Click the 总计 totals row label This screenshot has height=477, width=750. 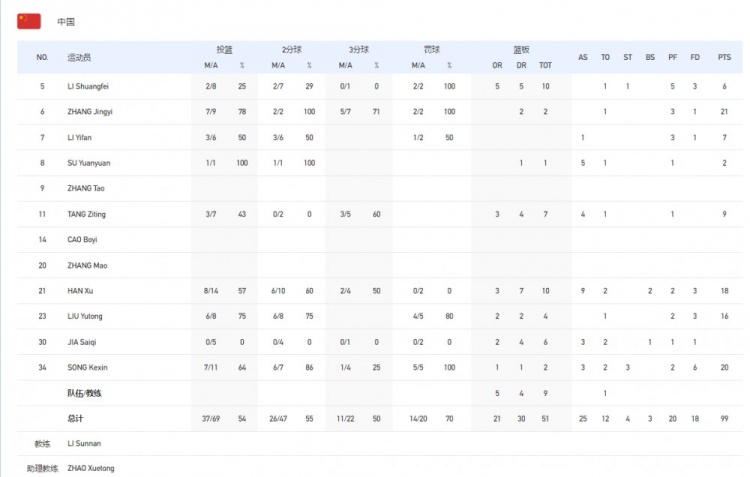click(77, 419)
